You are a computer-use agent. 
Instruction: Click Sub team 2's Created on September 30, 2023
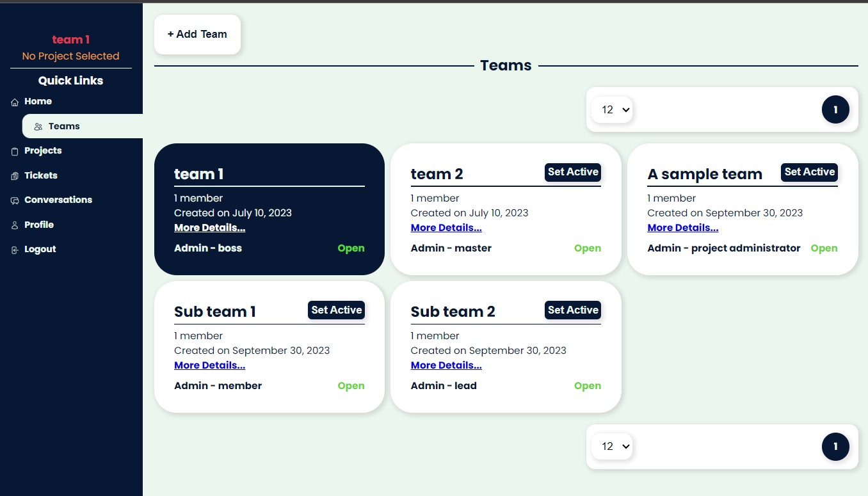(x=488, y=351)
